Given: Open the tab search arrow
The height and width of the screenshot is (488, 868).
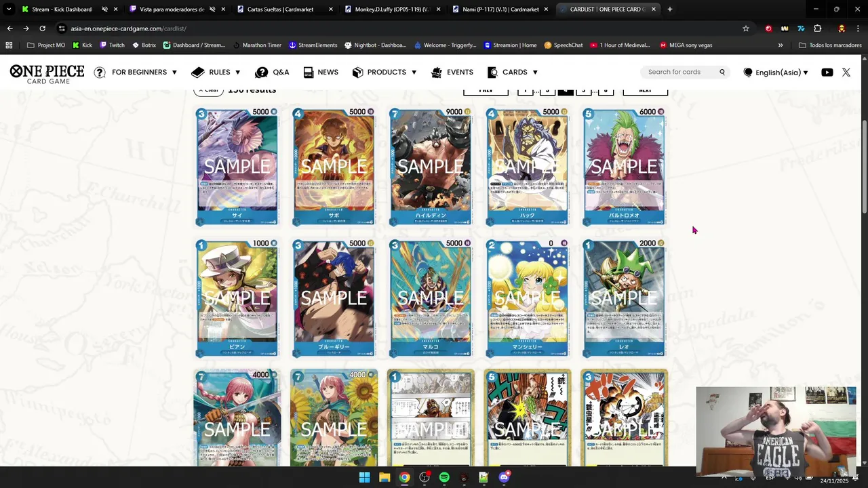Looking at the screenshot, I should tap(9, 9).
